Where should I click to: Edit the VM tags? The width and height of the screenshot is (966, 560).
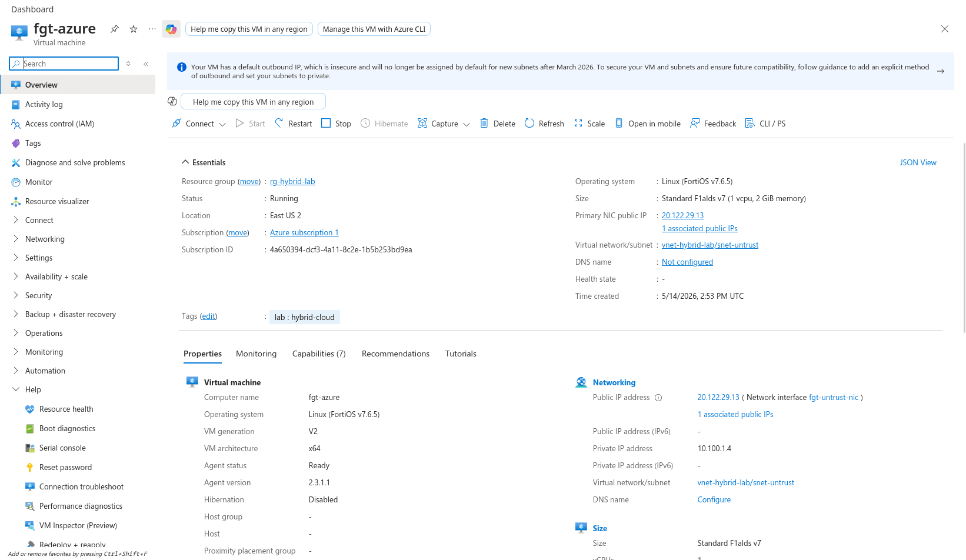coord(208,316)
